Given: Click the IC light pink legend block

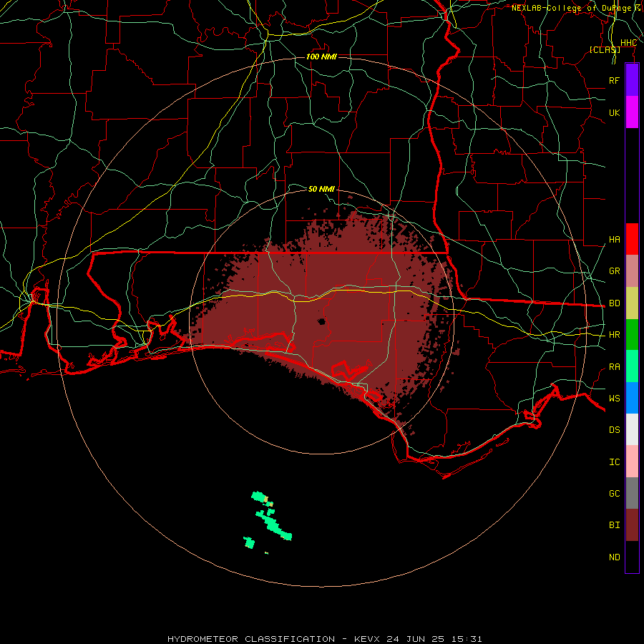Looking at the screenshot, I should pyautogui.click(x=632, y=462).
